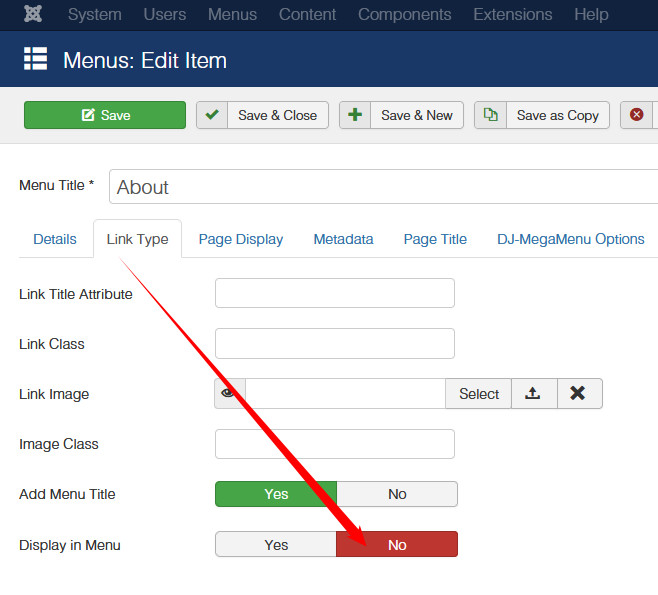
Task: Click the Link Image path field
Action: [x=345, y=394]
